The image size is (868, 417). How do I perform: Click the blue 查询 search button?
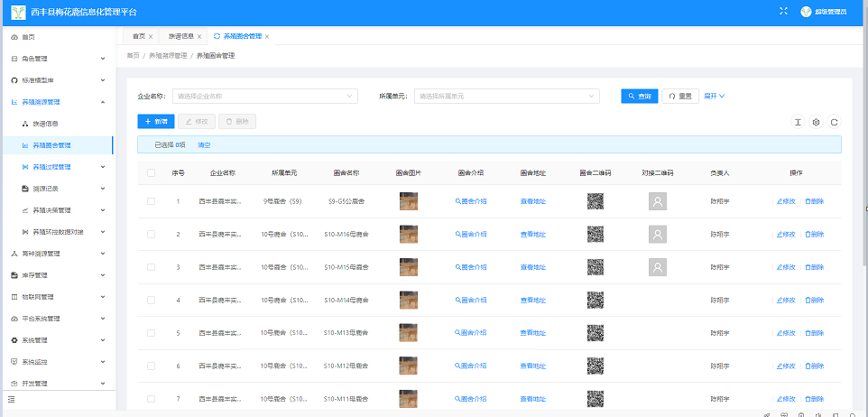(x=640, y=96)
